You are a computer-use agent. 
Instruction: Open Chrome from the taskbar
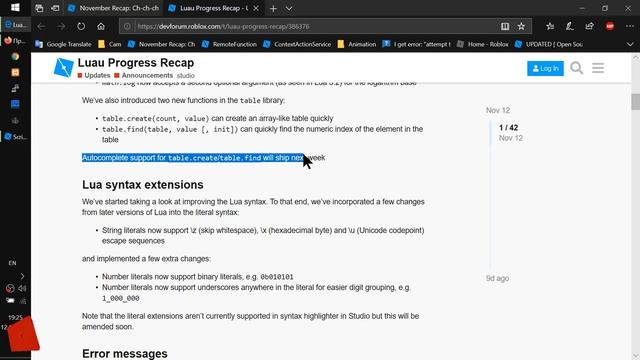click(15, 57)
